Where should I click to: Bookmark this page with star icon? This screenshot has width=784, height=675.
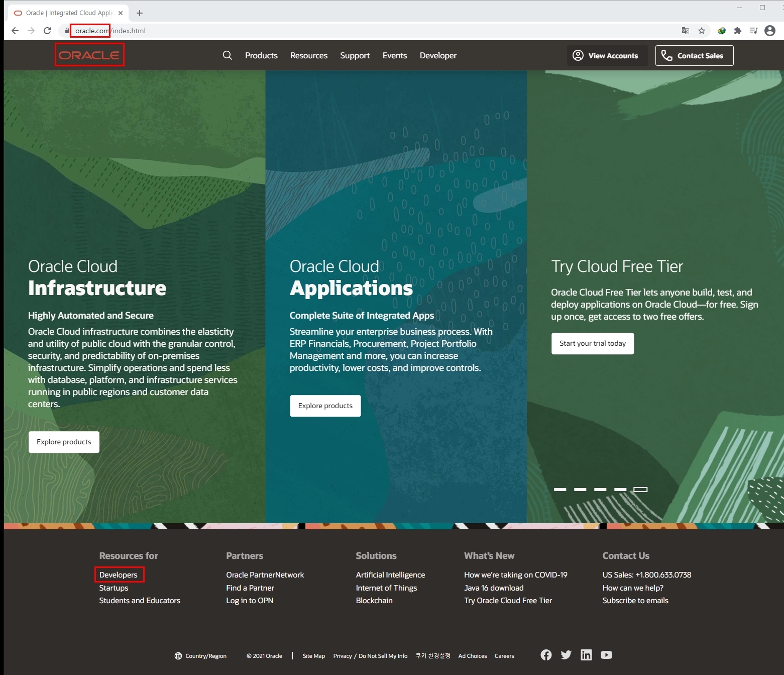[x=702, y=31]
